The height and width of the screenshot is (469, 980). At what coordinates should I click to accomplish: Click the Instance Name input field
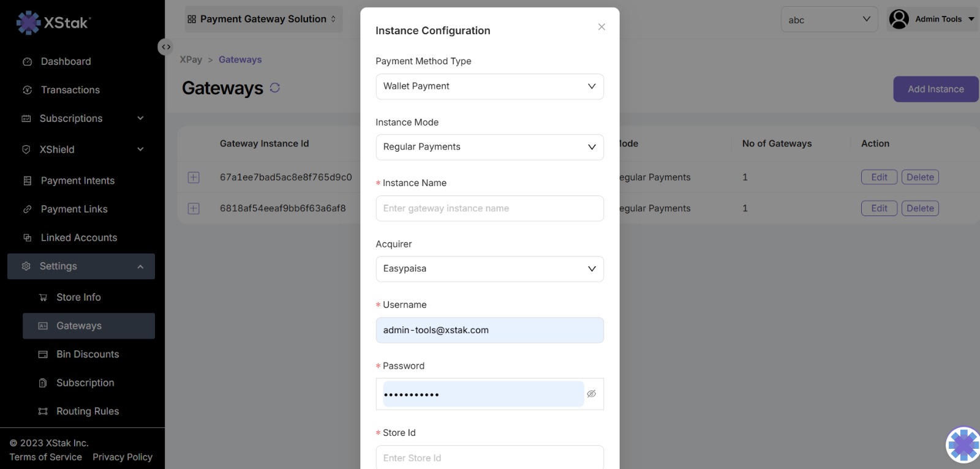click(489, 209)
